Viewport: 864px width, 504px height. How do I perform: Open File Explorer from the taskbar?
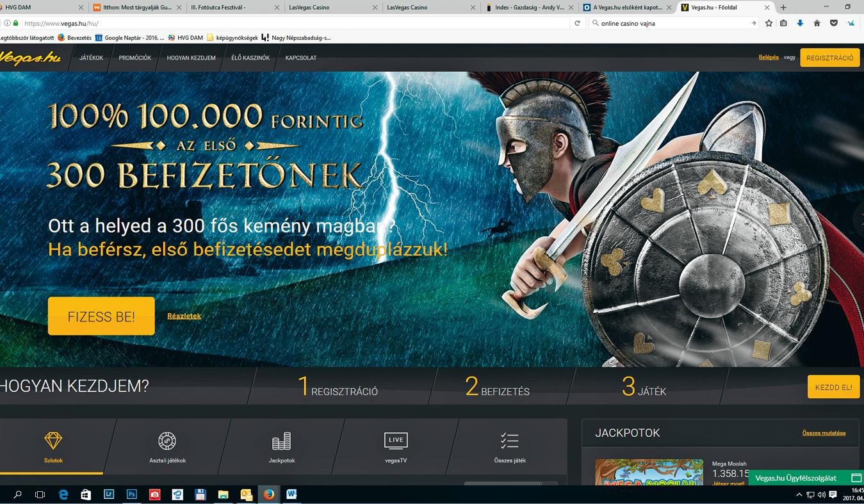pyautogui.click(x=223, y=494)
